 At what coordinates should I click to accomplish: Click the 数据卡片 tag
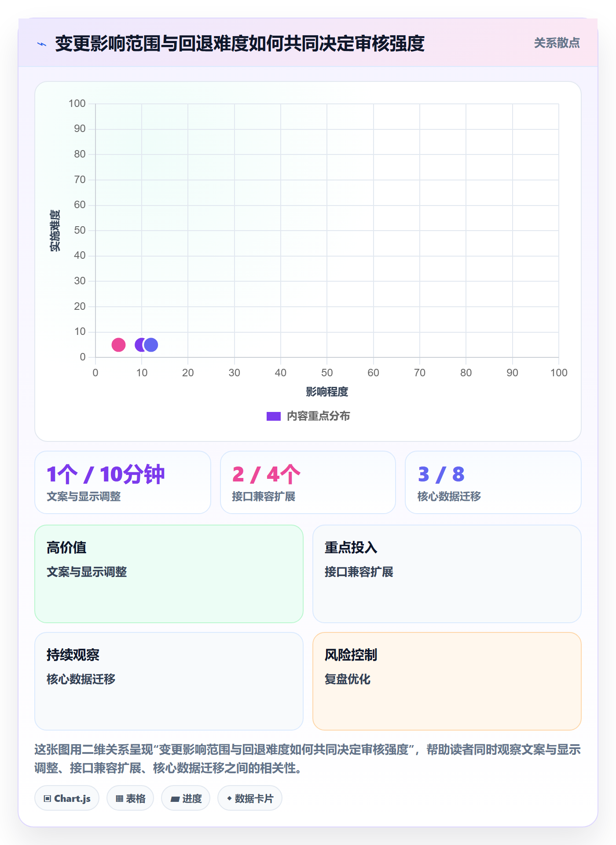click(250, 798)
